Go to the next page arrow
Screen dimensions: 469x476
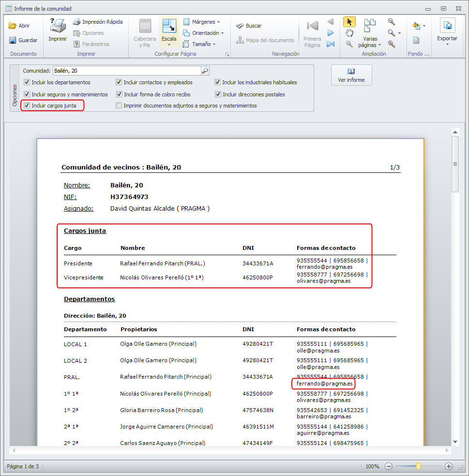[x=331, y=33]
